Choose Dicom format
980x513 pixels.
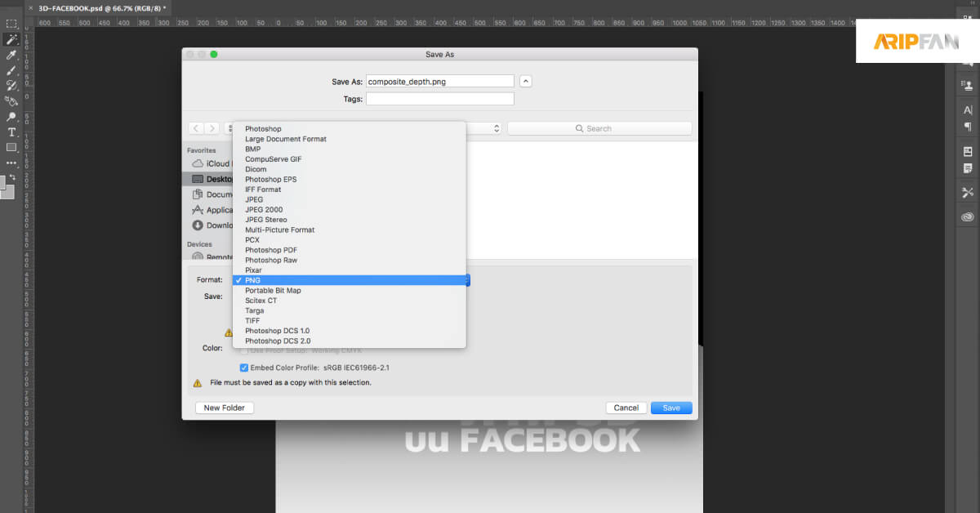pyautogui.click(x=349, y=169)
